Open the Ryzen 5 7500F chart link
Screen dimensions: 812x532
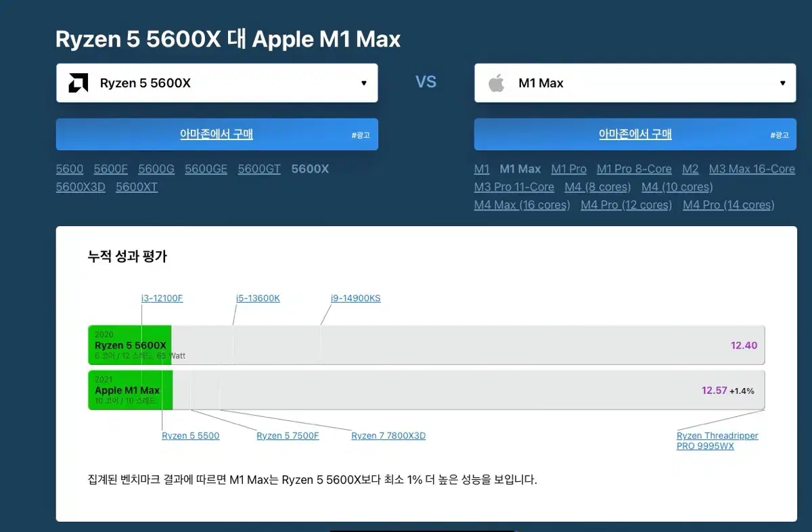coord(288,436)
